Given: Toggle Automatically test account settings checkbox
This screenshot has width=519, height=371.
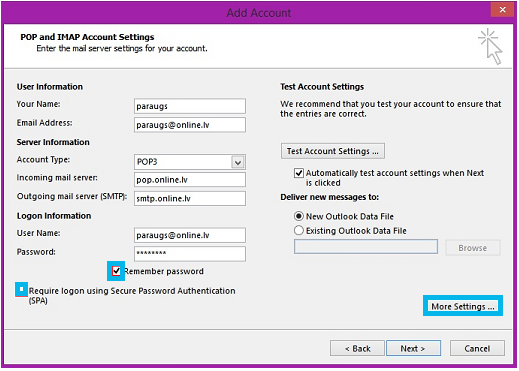Looking at the screenshot, I should [x=299, y=173].
